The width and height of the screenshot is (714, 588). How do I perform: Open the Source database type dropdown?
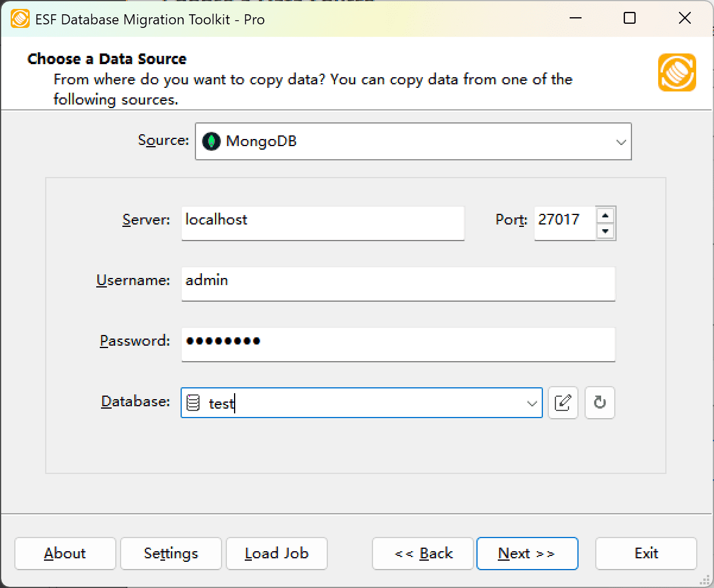[621, 141]
